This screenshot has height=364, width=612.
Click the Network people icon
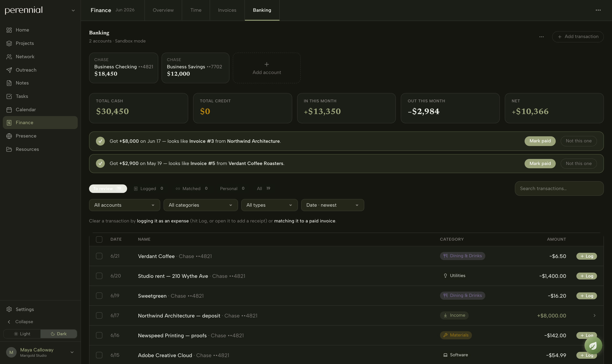[x=9, y=57]
